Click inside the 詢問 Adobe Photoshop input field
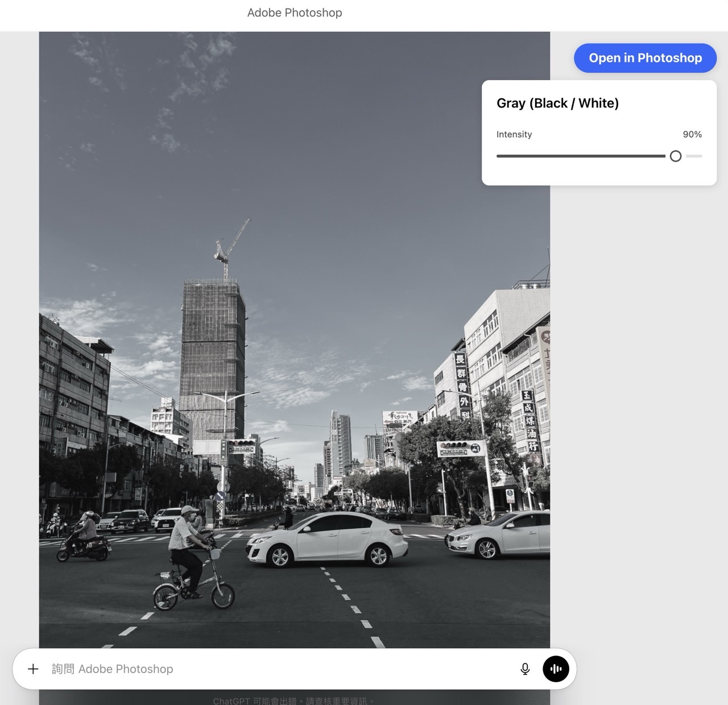728x705 pixels. click(171, 669)
